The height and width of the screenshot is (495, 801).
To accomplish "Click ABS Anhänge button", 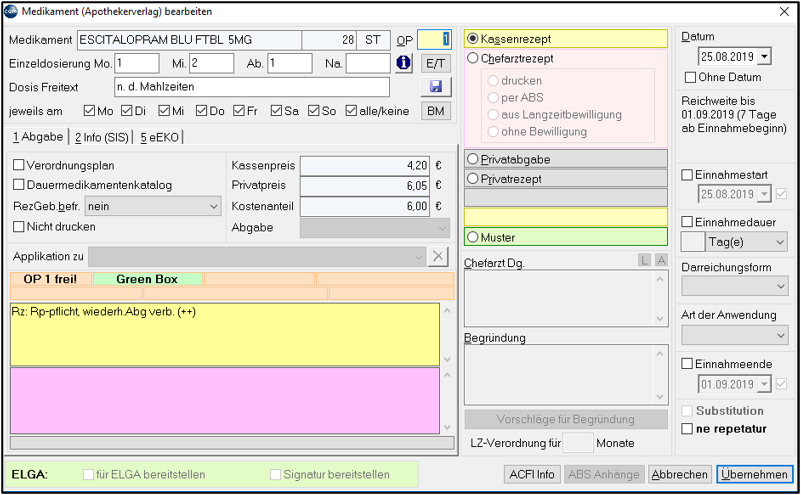I will click(604, 475).
